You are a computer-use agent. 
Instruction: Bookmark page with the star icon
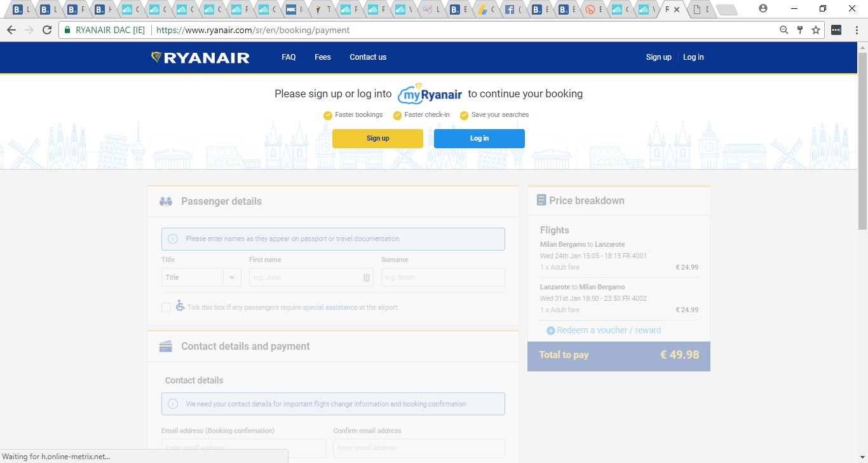(816, 30)
